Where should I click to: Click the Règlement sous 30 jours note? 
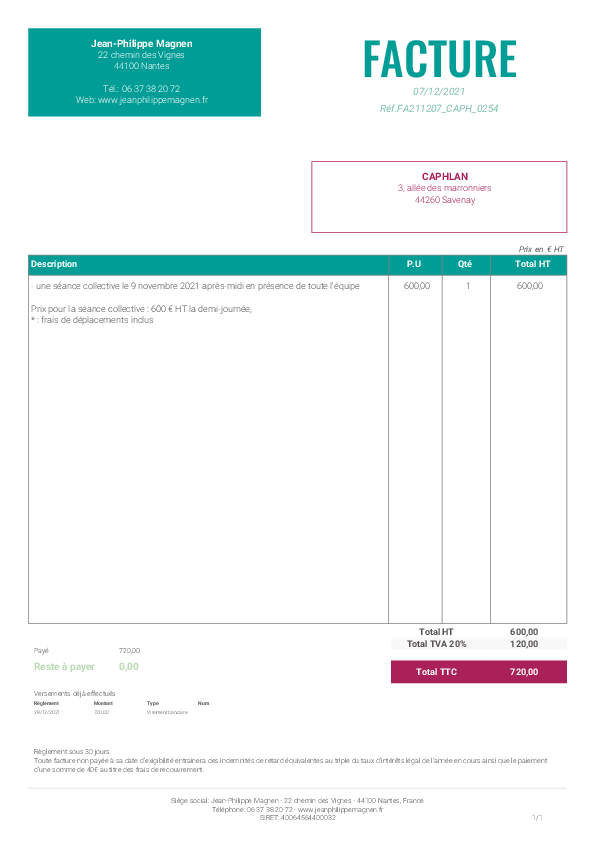tap(72, 751)
